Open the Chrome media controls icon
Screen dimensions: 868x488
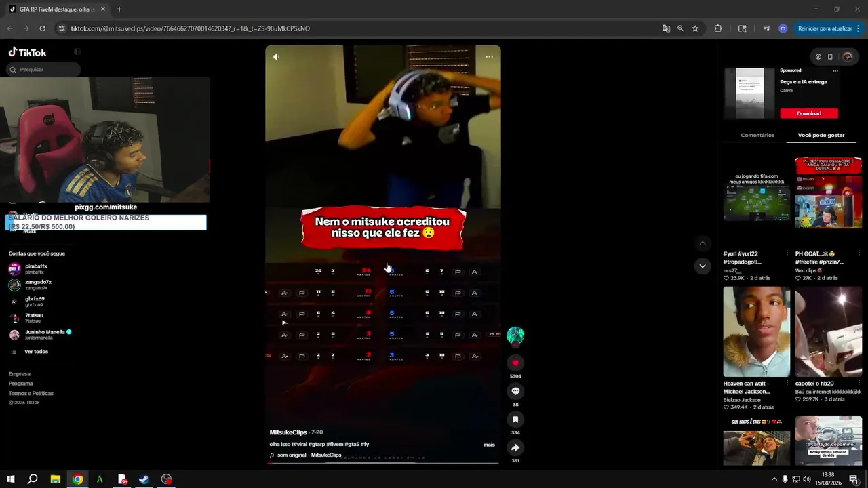(766, 28)
